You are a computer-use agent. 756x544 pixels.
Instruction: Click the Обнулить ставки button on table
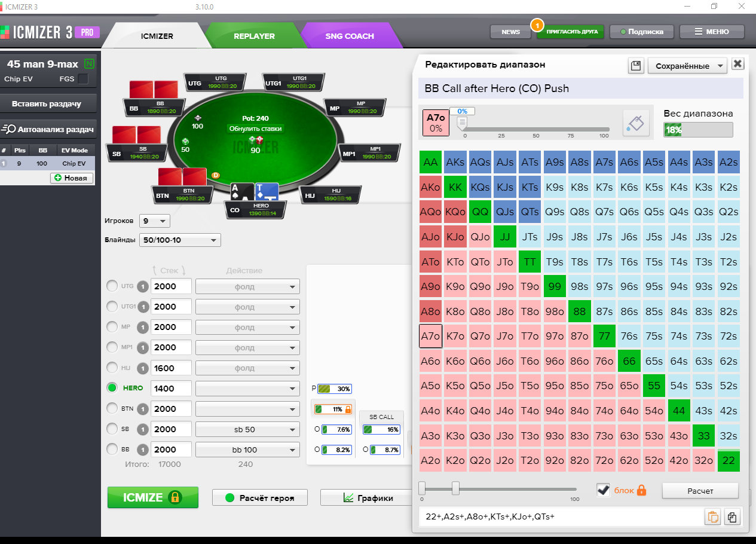255,129
